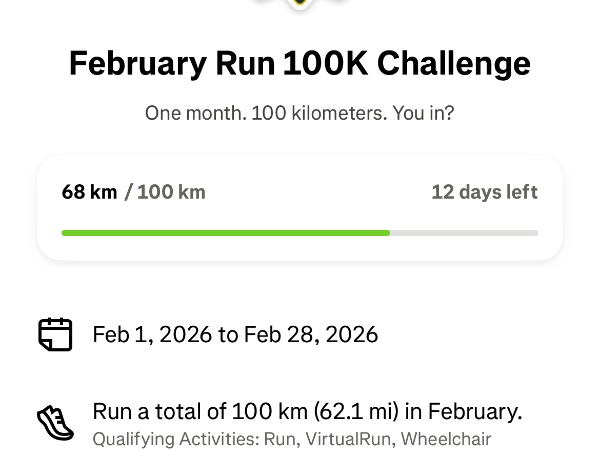Select the Feb 1, 2026 start date
The image size is (600, 450).
151,334
